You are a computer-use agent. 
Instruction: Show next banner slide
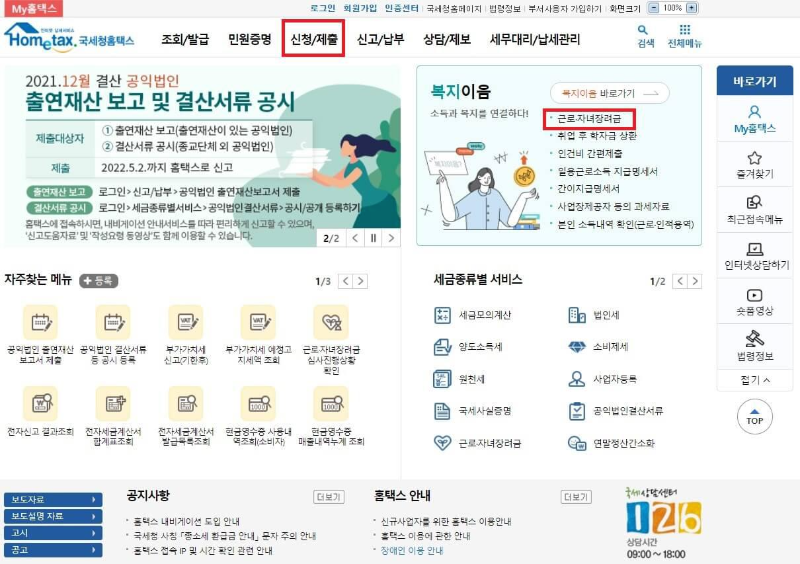pyautogui.click(x=391, y=238)
